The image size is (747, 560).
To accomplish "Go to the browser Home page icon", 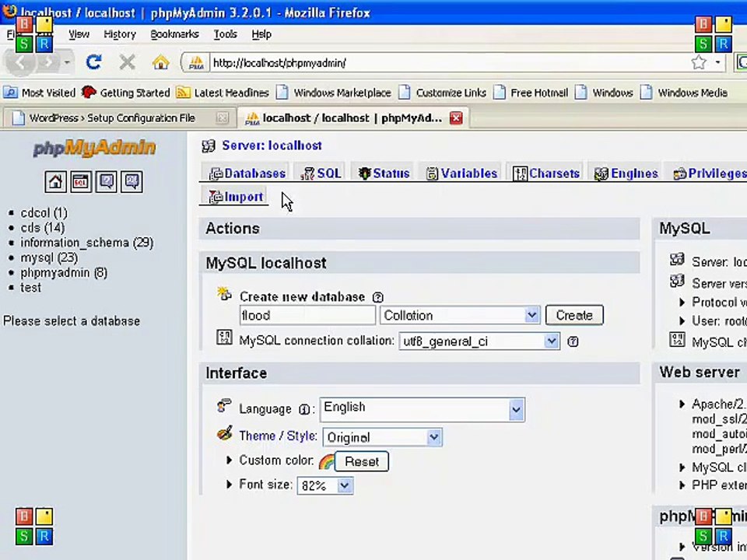I will coord(160,62).
